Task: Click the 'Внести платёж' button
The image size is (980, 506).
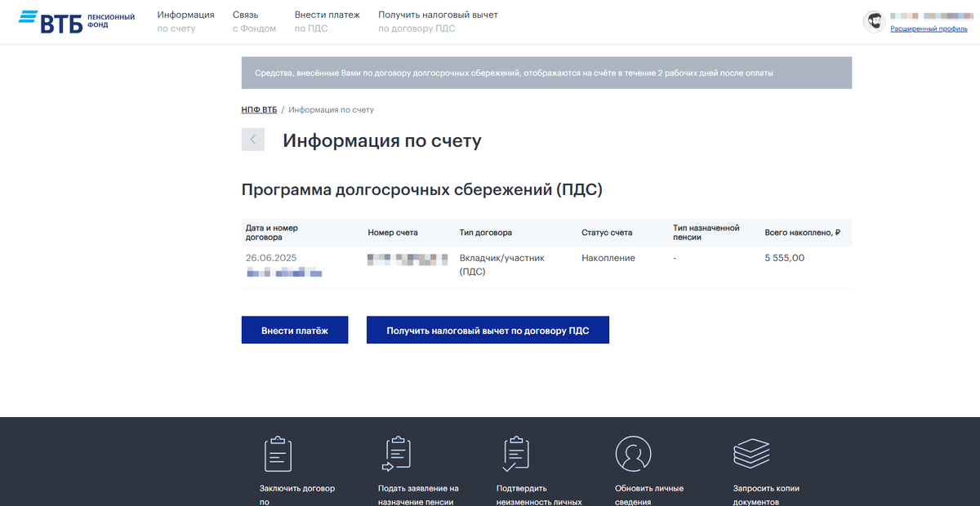Action: click(295, 330)
